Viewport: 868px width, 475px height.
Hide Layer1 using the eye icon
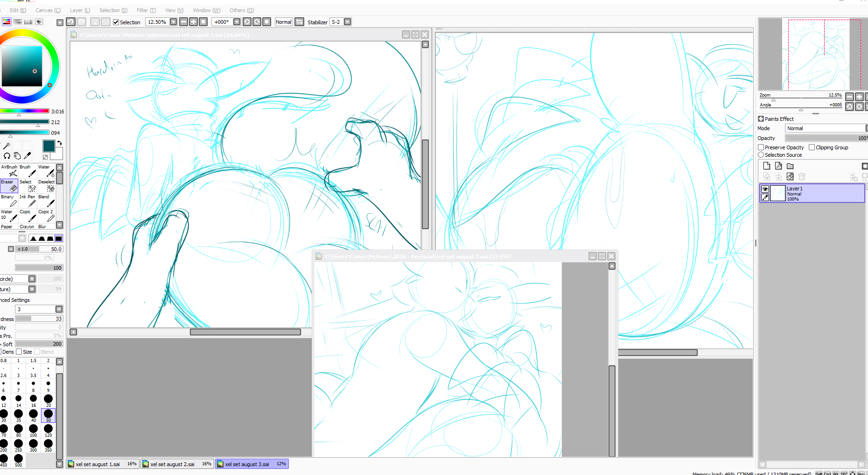click(x=765, y=189)
